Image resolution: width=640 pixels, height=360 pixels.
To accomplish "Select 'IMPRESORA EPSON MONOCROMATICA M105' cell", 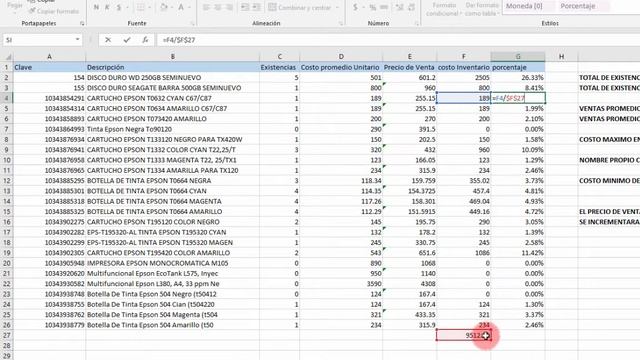I will [x=173, y=263].
